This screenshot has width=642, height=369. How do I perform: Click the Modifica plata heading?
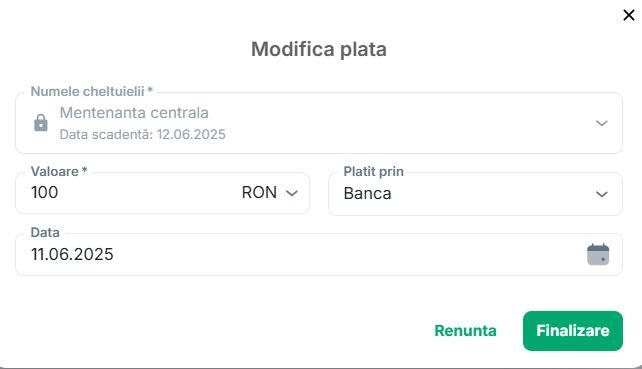(x=319, y=49)
